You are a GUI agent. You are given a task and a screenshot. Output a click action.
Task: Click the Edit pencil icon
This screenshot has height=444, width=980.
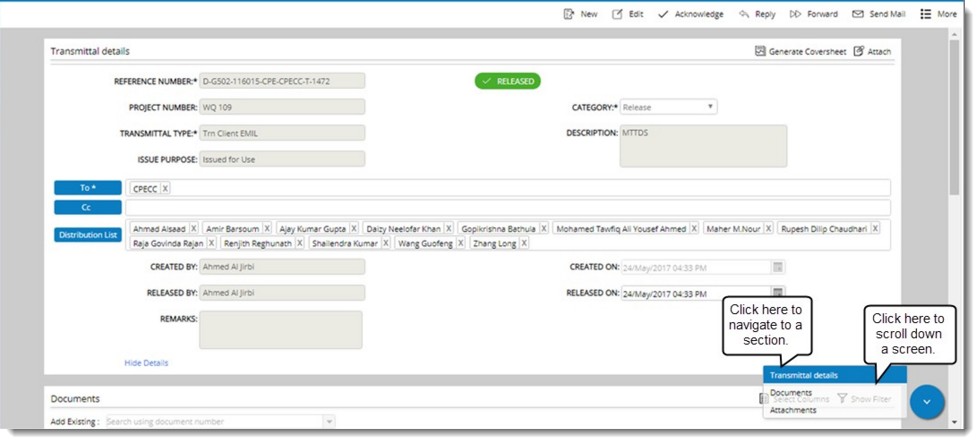click(x=617, y=14)
